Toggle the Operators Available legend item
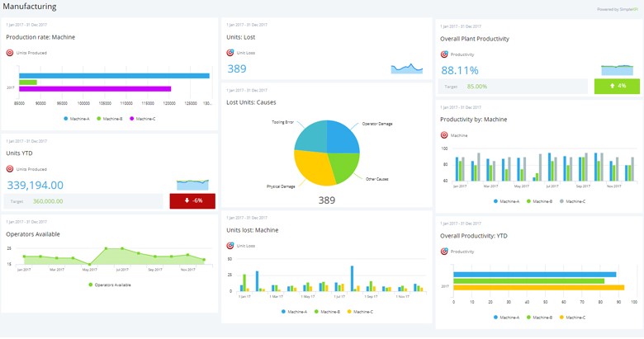The height and width of the screenshot is (339, 644). pos(110,285)
